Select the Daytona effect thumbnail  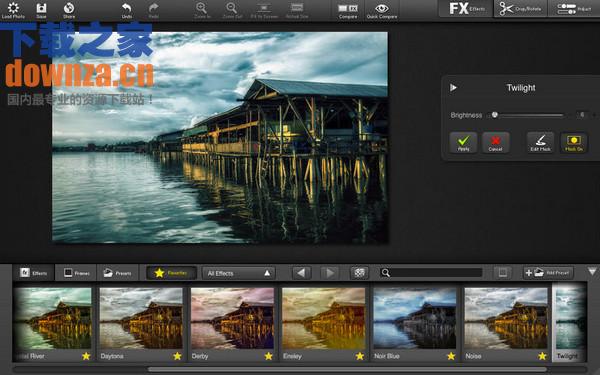tap(141, 318)
